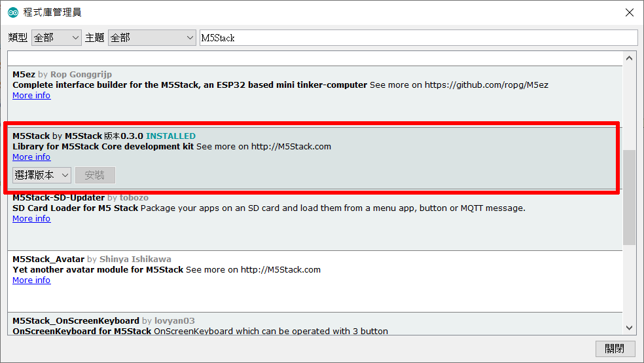Click scrollbar down arrow
Viewport: 644px width, 363px height.
629,328
